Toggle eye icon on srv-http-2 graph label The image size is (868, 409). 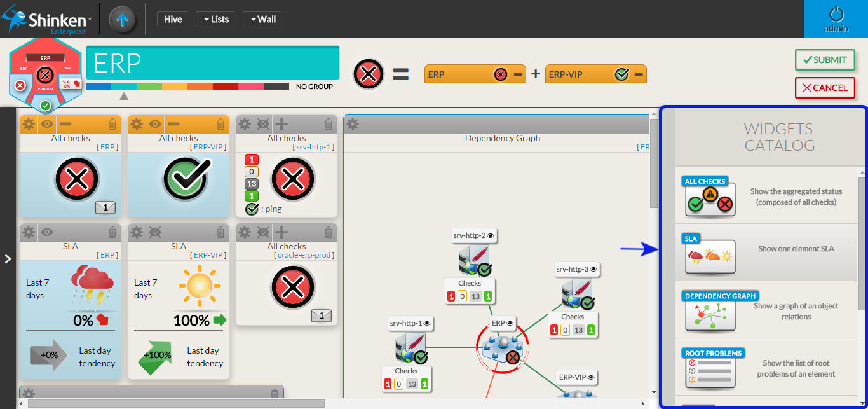point(490,235)
